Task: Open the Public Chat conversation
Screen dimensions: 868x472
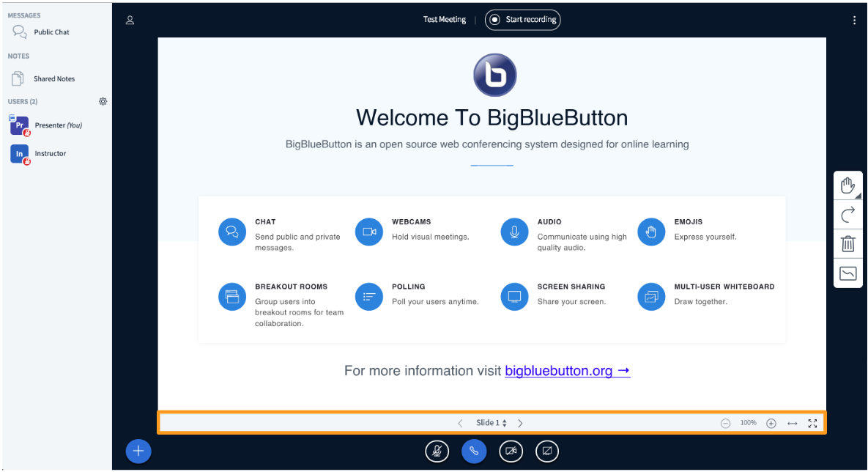Action: coord(42,32)
